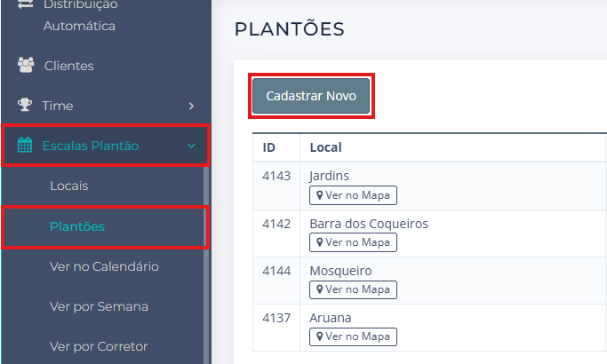Screen dimensions: 607x364
Task: Click the sidebar vertical scrollbar
Action: [x=206, y=266]
